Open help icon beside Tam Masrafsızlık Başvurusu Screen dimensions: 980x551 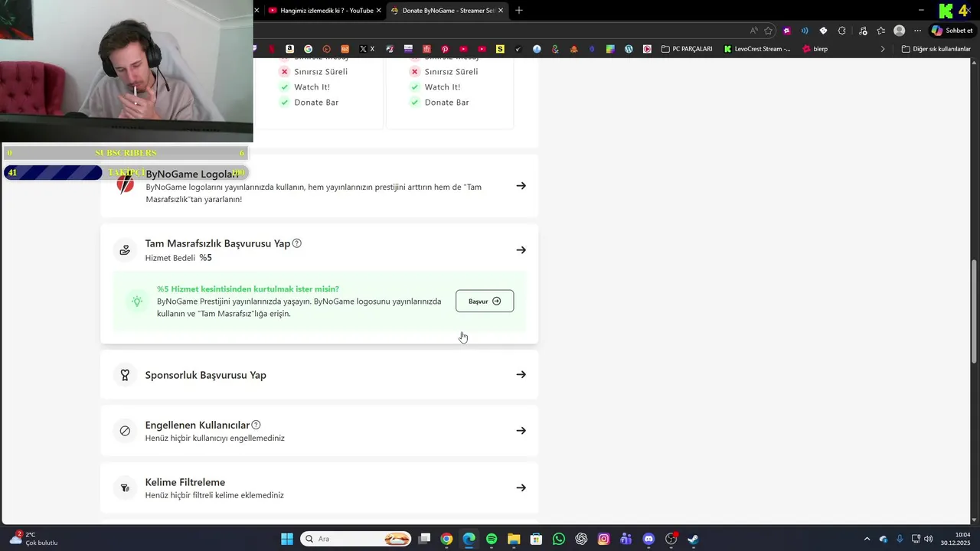(297, 243)
